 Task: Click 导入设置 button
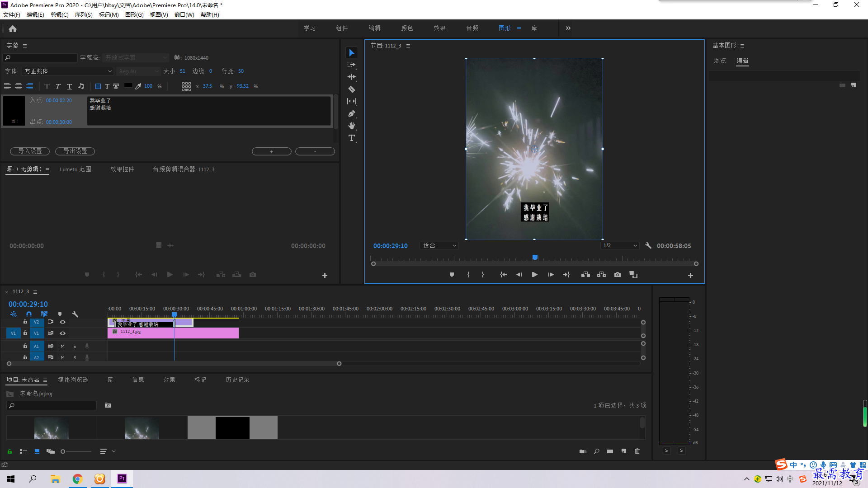coord(30,151)
